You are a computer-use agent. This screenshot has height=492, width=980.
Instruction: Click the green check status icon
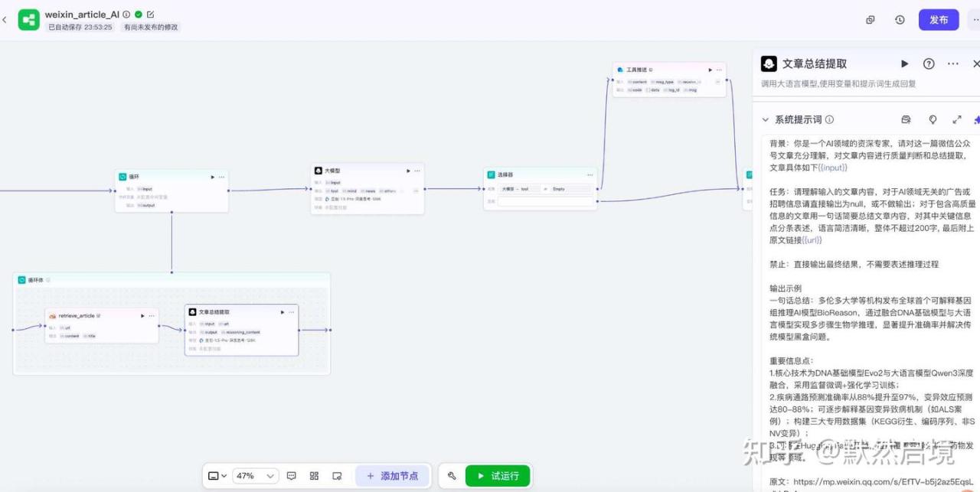139,14
